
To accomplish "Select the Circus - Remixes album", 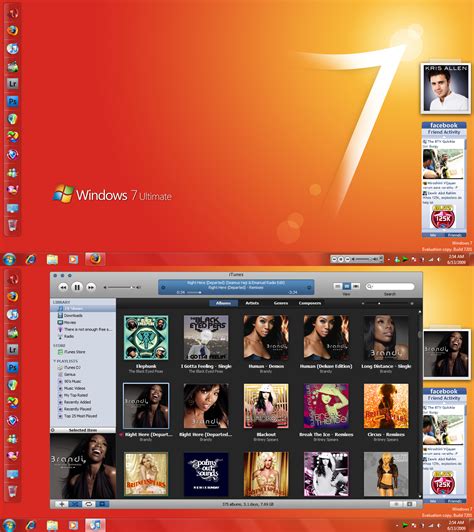I will 386,406.
